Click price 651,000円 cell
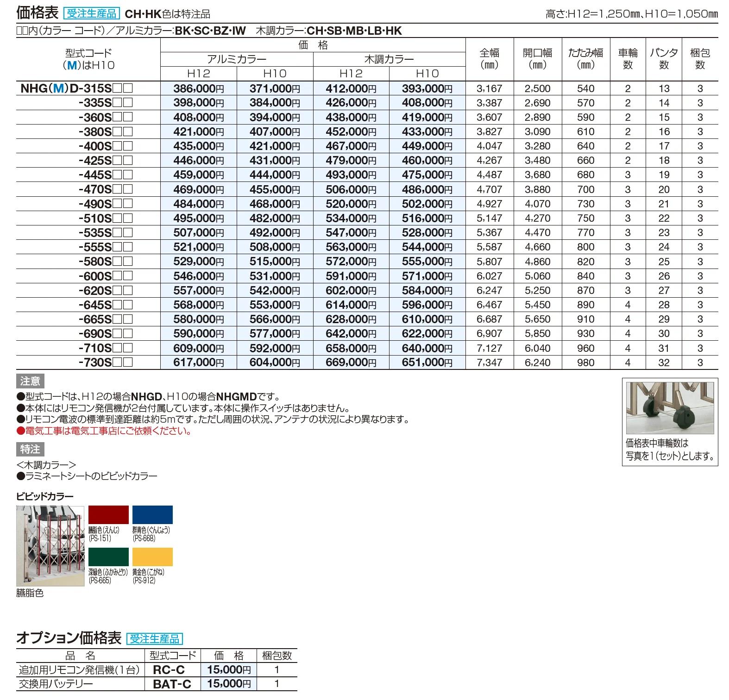The width and height of the screenshot is (729, 700). tap(427, 362)
